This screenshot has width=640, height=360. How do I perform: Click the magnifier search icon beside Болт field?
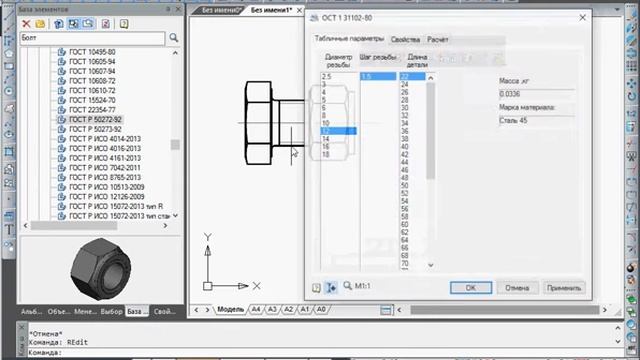[x=173, y=38]
